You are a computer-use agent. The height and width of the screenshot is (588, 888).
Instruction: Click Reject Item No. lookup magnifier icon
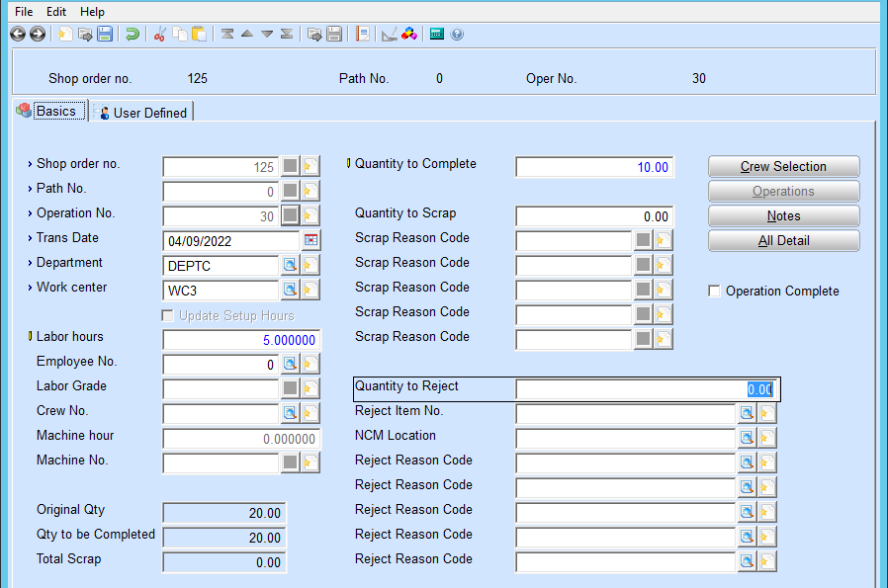[x=747, y=413]
